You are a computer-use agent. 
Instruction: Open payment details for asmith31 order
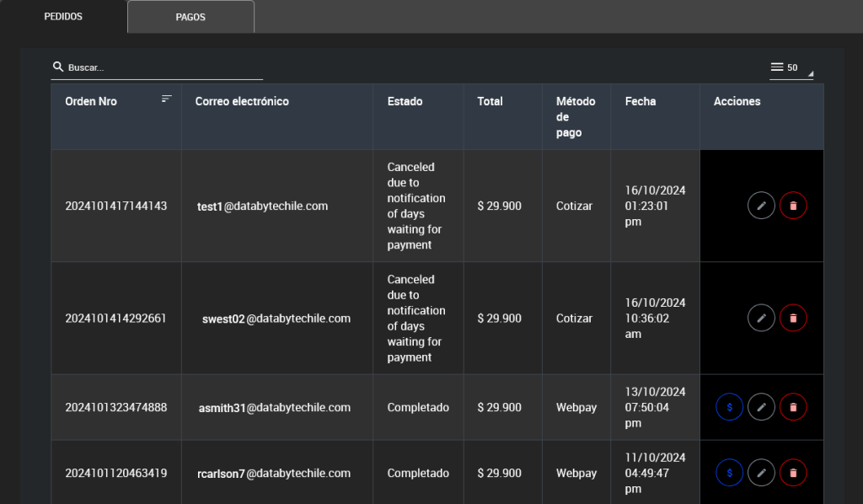[729, 407]
